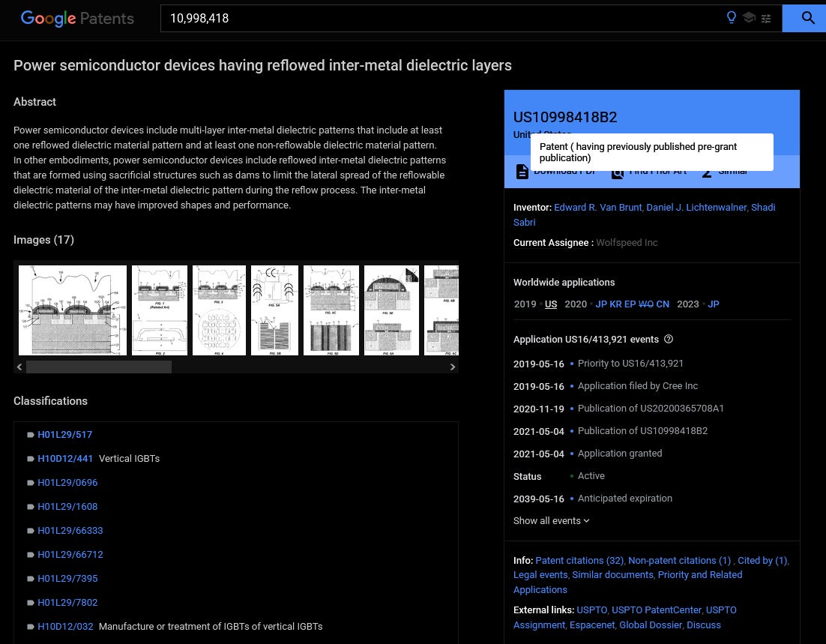This screenshot has height=644, width=826.
Task: Open fifth patent figure thumbnail
Action: click(331, 310)
